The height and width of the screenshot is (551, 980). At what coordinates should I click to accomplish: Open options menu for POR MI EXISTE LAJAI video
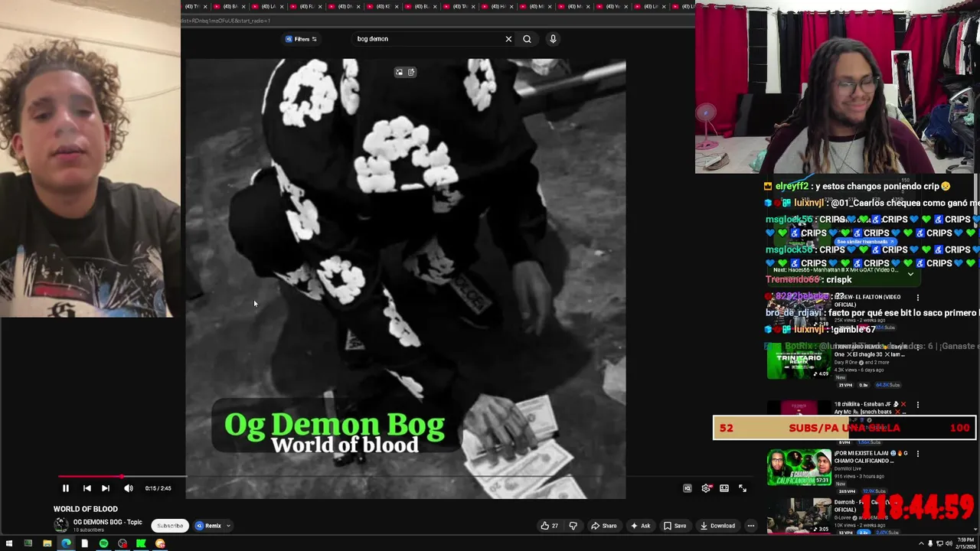pos(918,454)
